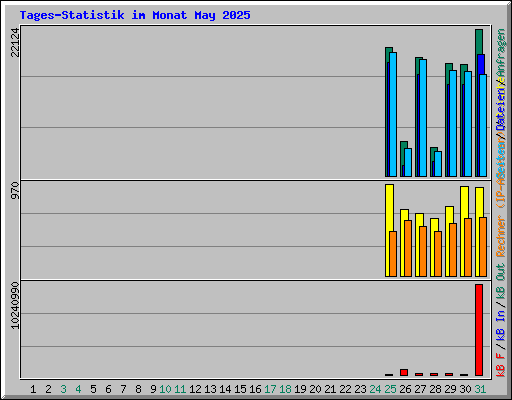Image resolution: width=512 pixels, height=400 pixels.
Task: Click the Anfragen legend label
Action: click(500, 53)
